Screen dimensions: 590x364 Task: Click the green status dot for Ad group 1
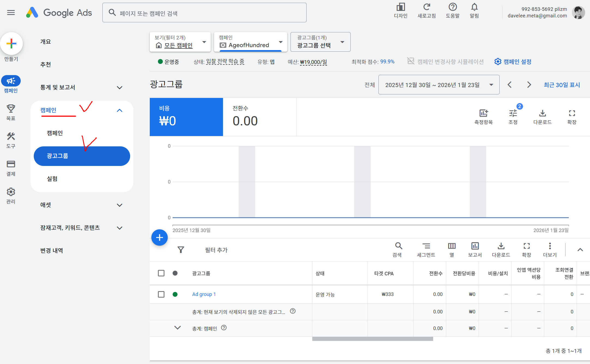[x=175, y=294]
